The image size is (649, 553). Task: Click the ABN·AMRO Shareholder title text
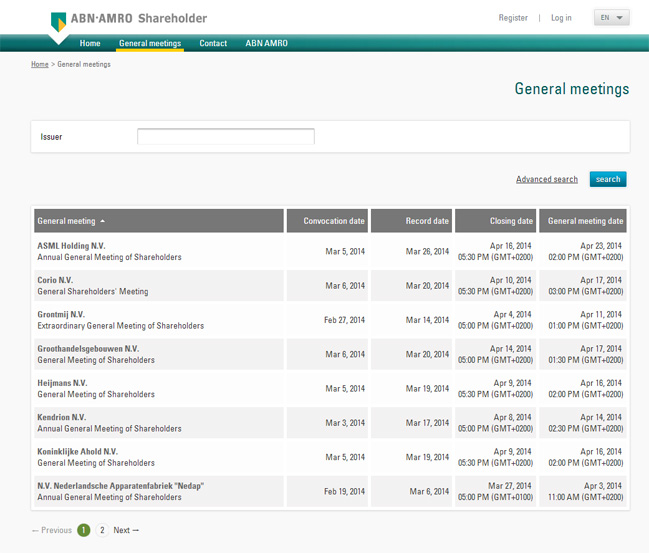139,18
